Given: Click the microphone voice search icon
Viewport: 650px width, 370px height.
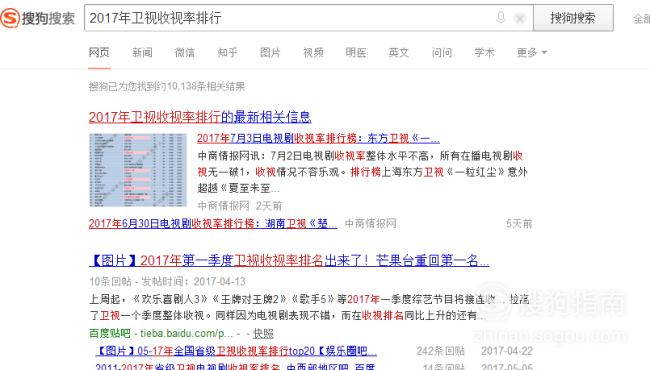Looking at the screenshot, I should [x=501, y=18].
